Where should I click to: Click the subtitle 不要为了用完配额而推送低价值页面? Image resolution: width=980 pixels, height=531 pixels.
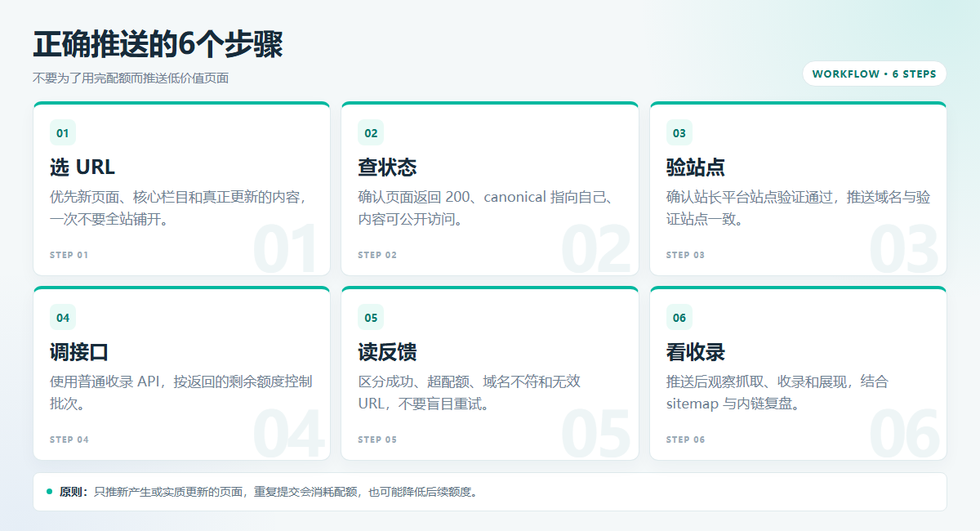tap(131, 78)
